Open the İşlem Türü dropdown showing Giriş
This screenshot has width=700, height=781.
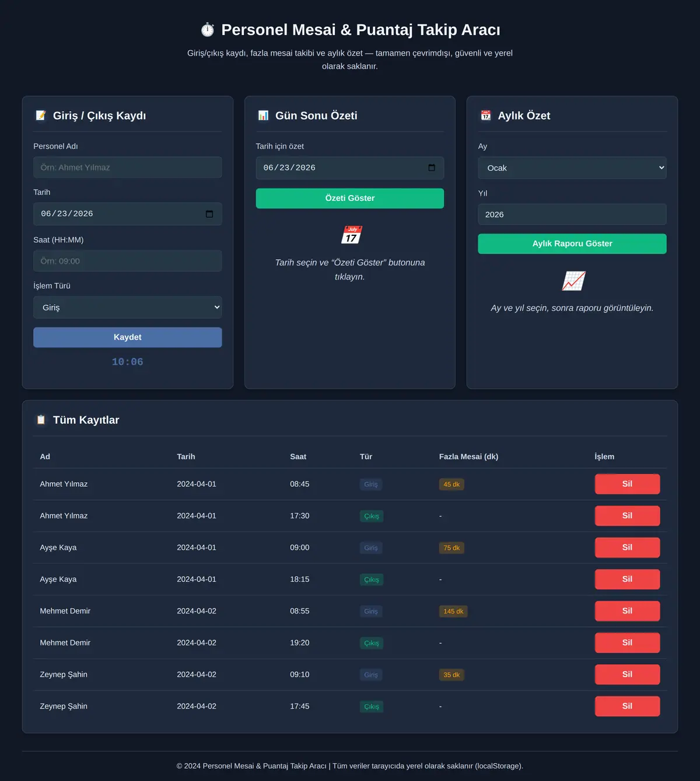pyautogui.click(x=128, y=307)
